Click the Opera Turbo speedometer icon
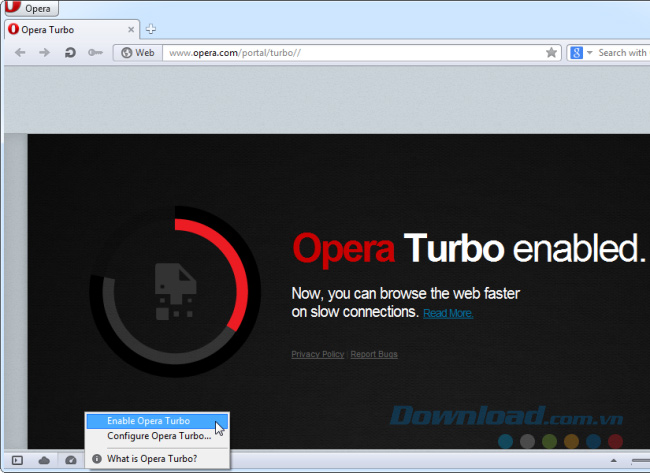Image resolution: width=650 pixels, height=473 pixels. click(71, 460)
